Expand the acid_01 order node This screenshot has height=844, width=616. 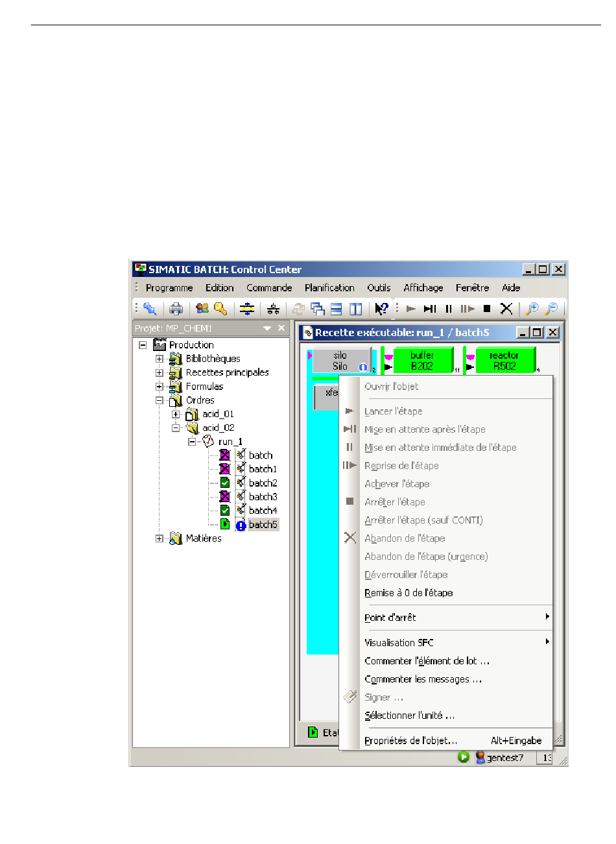point(176,414)
